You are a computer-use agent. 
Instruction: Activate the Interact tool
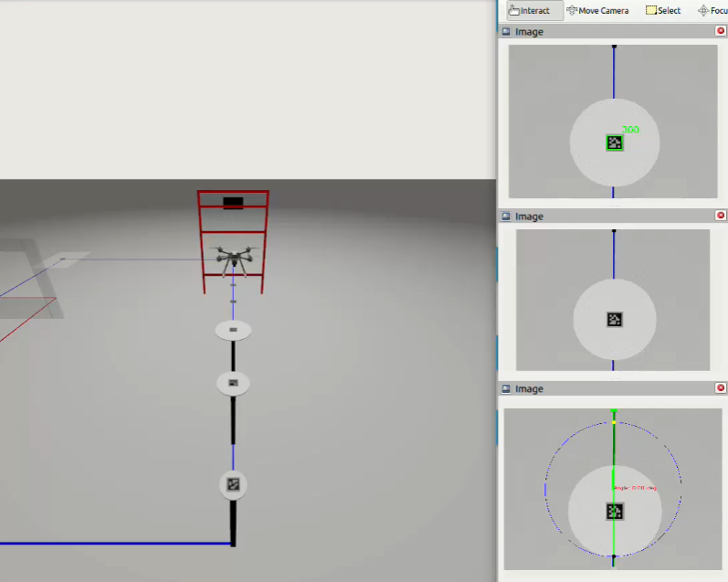(x=534, y=10)
